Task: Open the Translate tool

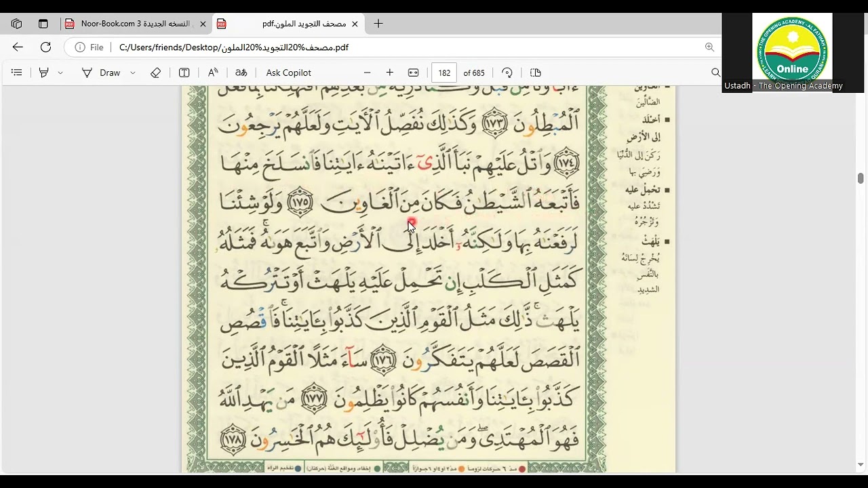Action: 241,73
